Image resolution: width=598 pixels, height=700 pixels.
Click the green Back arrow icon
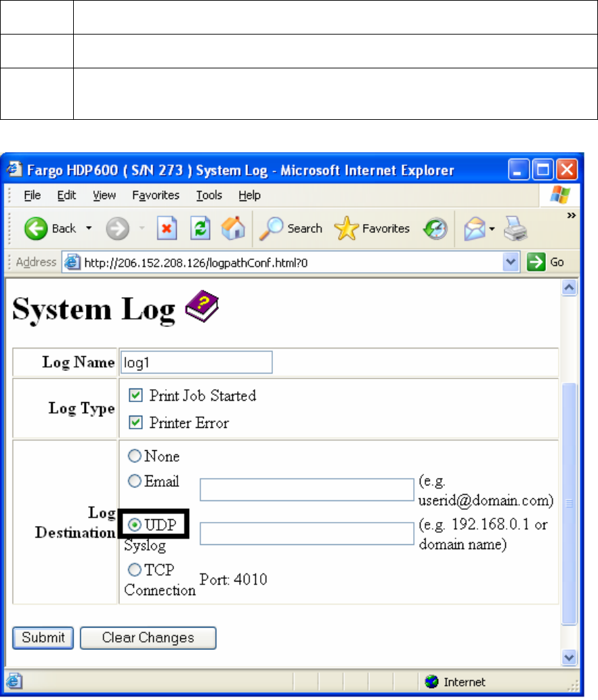tap(36, 229)
